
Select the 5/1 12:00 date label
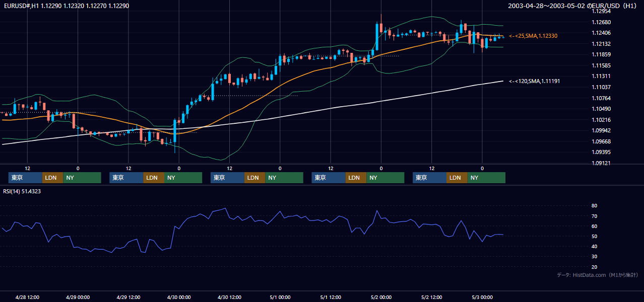(x=331, y=297)
